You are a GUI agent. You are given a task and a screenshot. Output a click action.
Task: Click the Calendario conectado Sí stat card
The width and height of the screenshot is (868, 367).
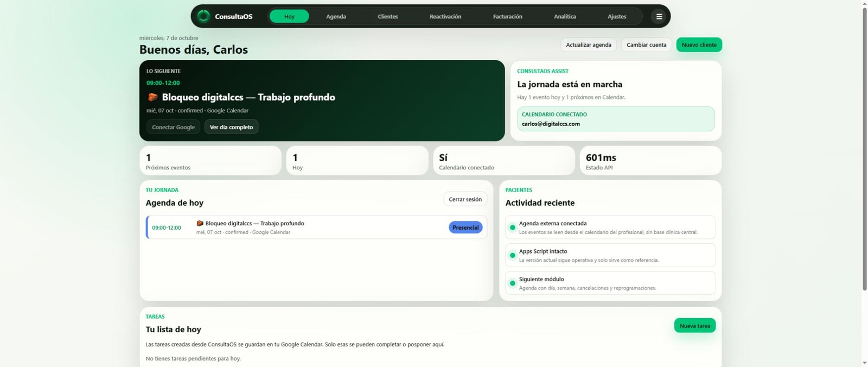[x=504, y=161]
